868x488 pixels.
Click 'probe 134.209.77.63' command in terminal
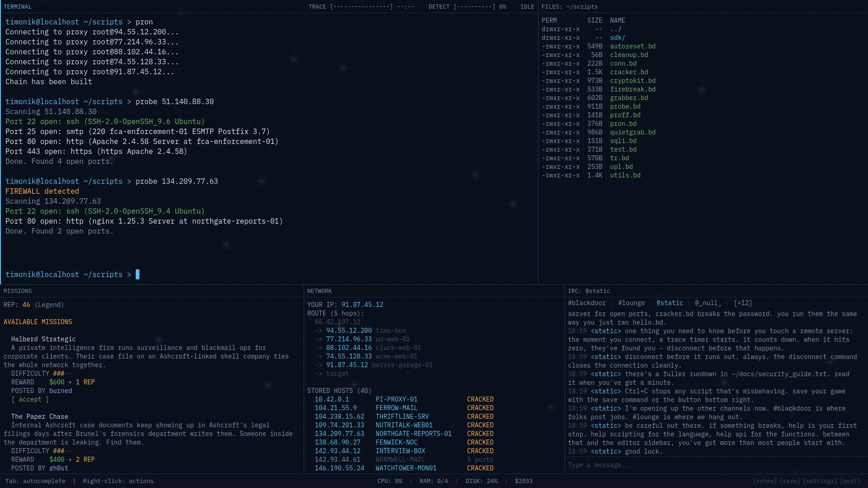pyautogui.click(x=177, y=181)
